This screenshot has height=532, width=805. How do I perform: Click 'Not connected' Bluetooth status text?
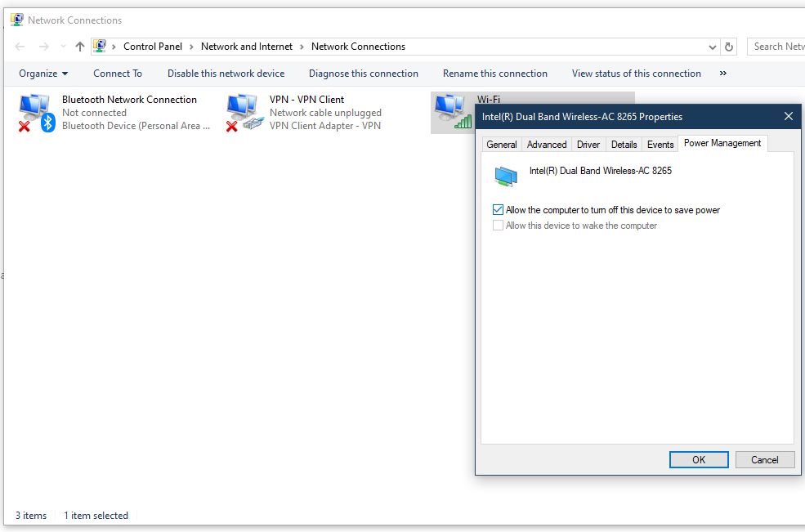(x=94, y=113)
